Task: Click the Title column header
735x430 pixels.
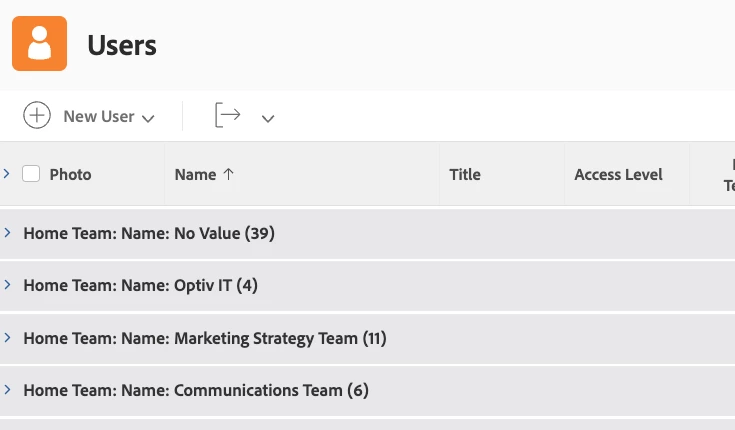Action: pyautogui.click(x=465, y=174)
